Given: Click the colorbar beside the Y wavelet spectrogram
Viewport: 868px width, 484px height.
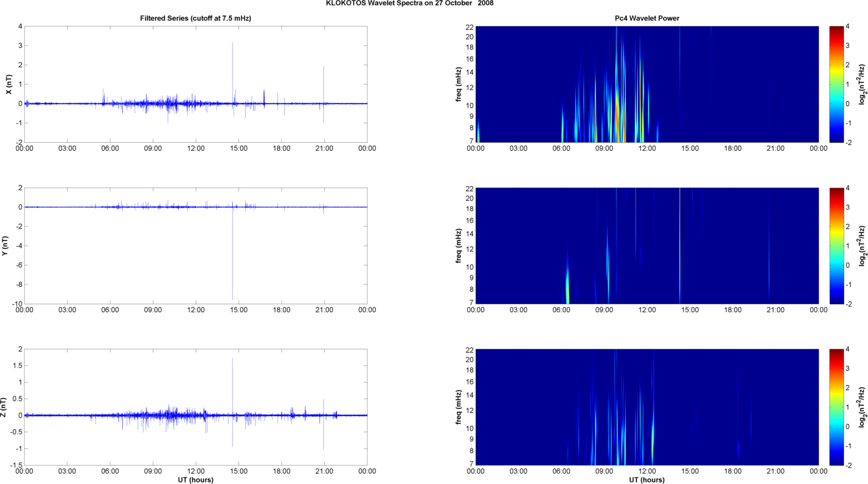Looking at the screenshot, I should click(836, 246).
